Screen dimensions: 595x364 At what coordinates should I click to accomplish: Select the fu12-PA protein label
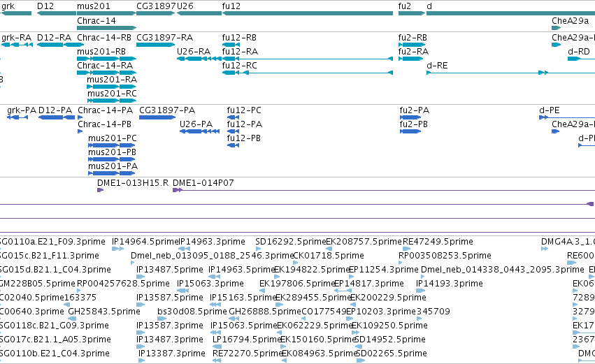point(245,124)
